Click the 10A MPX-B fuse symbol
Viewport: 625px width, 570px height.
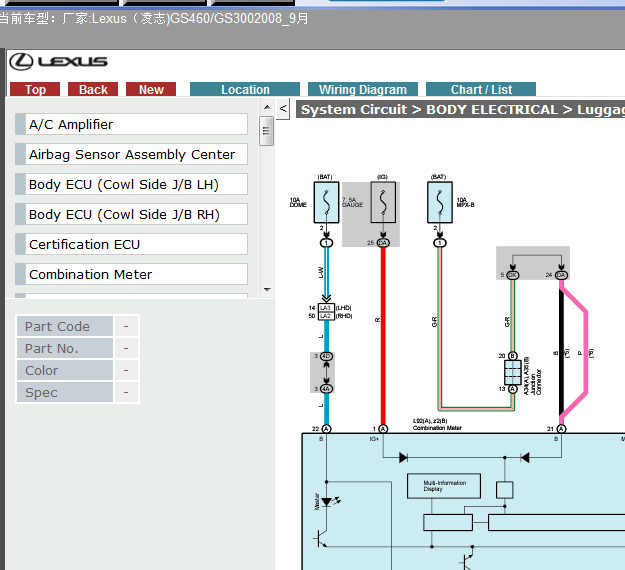pos(440,202)
